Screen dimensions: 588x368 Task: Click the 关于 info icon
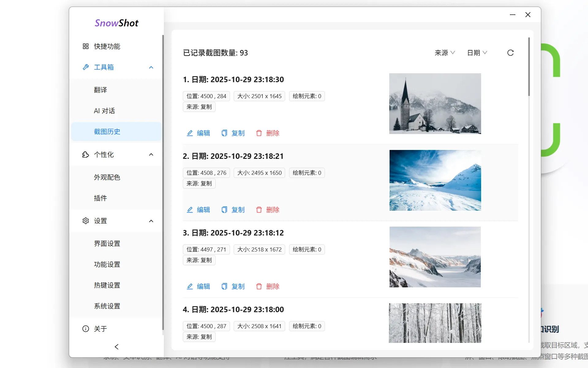pos(86,328)
